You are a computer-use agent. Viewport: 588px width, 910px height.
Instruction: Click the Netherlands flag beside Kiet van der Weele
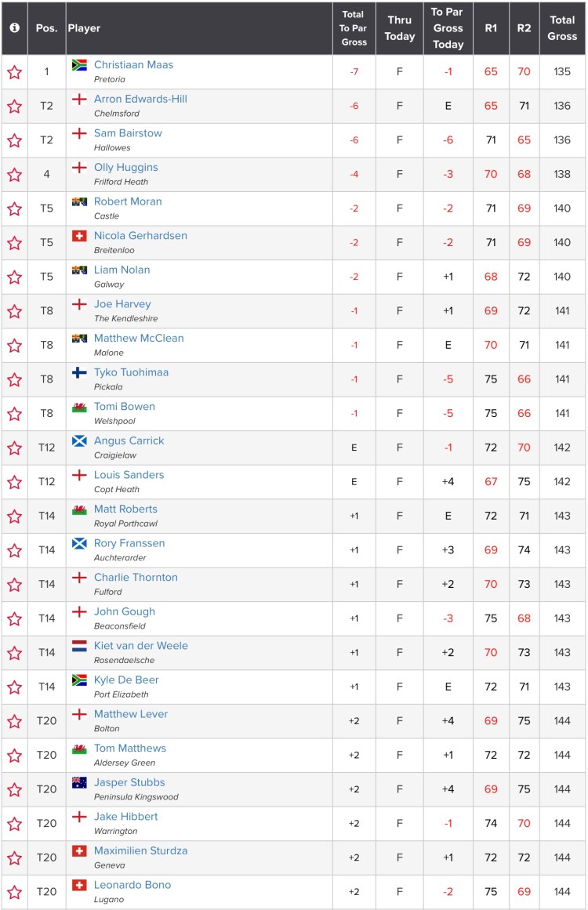coord(79,646)
